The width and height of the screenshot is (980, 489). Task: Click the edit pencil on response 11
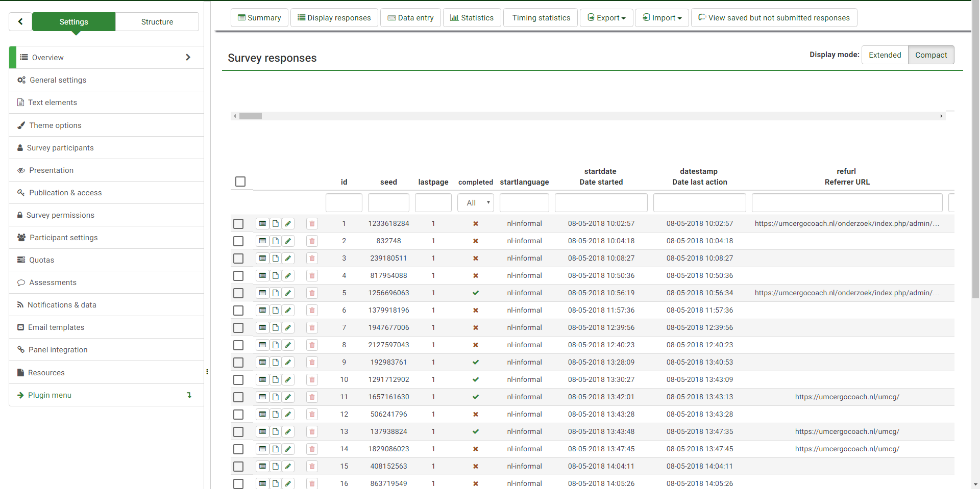tap(288, 397)
